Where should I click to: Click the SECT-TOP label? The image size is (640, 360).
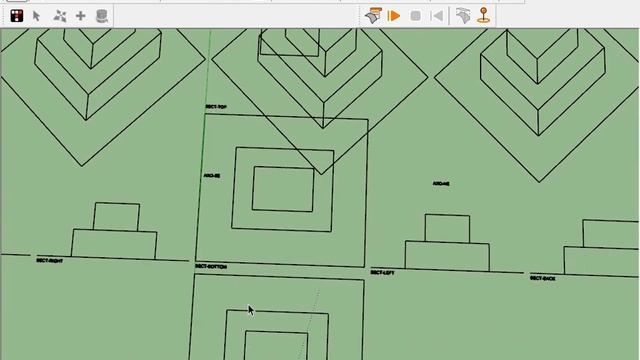pos(216,107)
